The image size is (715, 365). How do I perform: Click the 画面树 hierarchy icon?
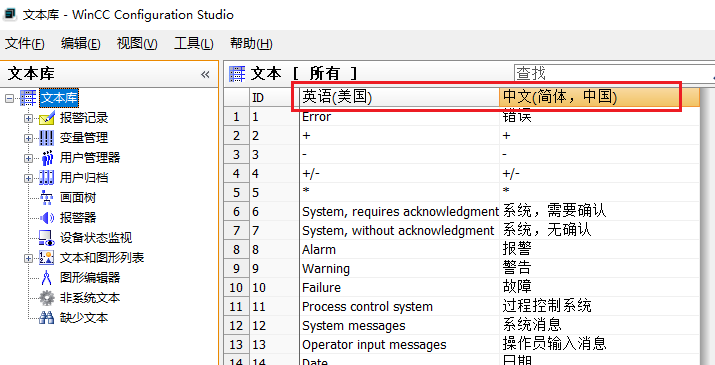click(47, 198)
